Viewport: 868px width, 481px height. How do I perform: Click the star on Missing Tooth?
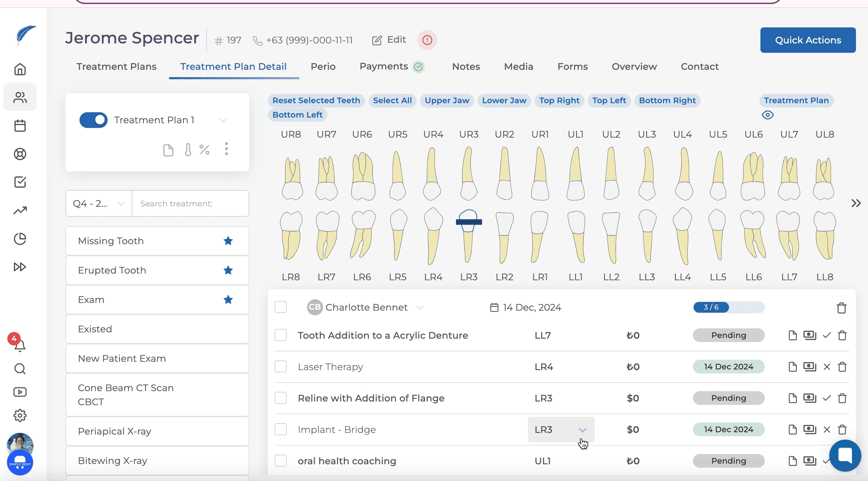pos(228,241)
